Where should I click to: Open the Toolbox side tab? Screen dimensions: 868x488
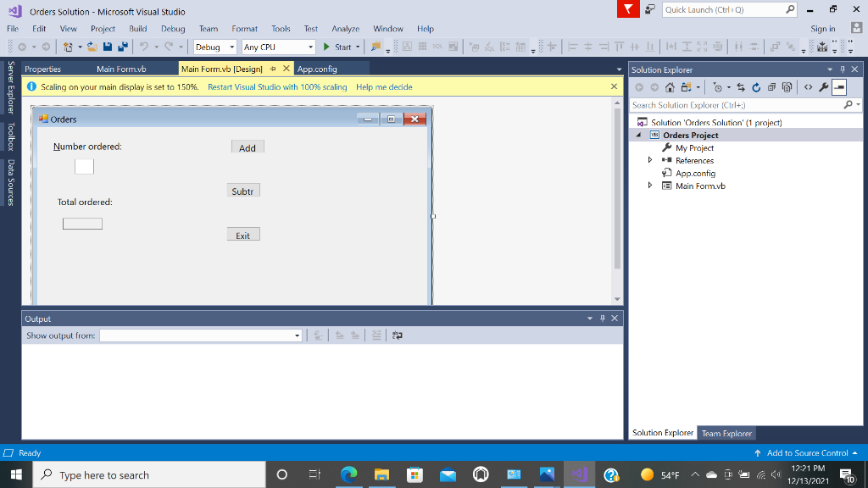click(x=10, y=137)
